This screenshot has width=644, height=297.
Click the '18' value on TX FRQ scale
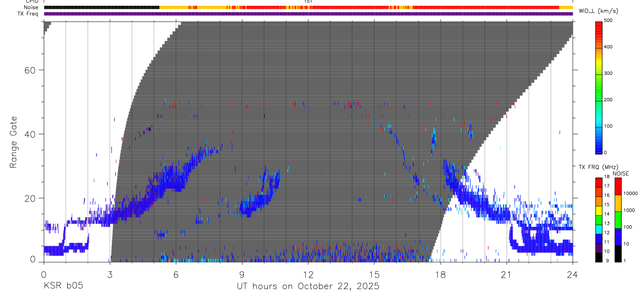tap(606, 178)
